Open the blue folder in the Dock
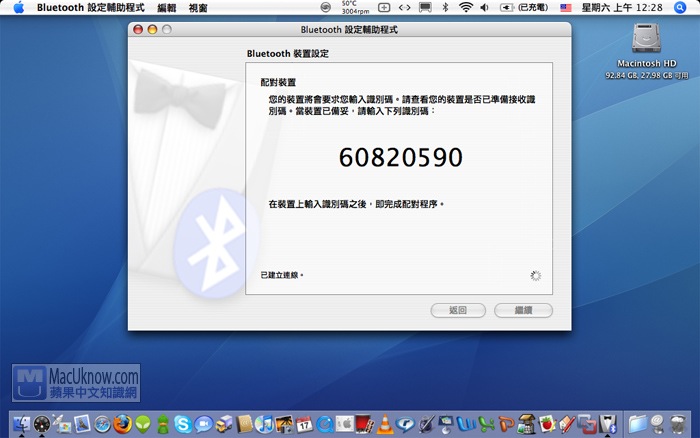This screenshot has width=700, height=438. [x=638, y=424]
